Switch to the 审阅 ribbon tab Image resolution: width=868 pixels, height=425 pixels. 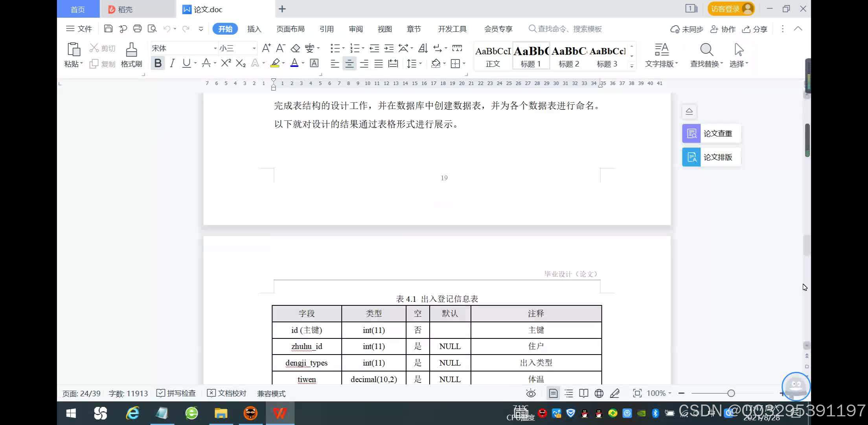click(355, 29)
